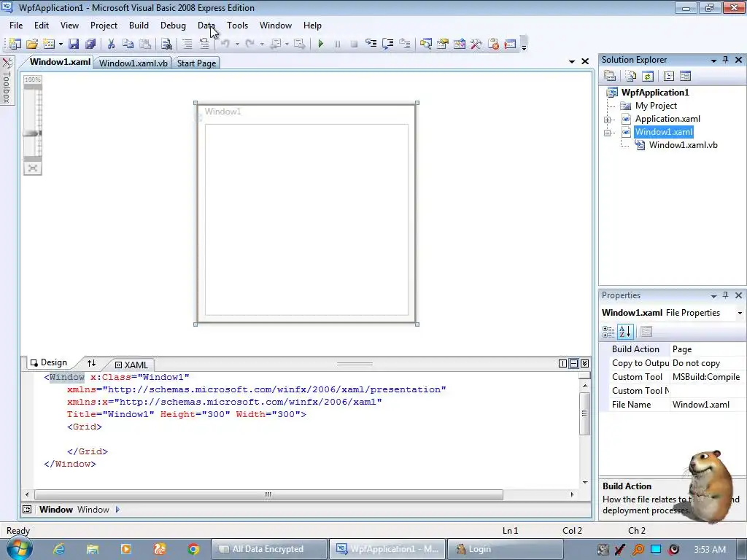Open the Undo history dropdown arrow
Image resolution: width=747 pixels, height=560 pixels.
click(x=237, y=44)
